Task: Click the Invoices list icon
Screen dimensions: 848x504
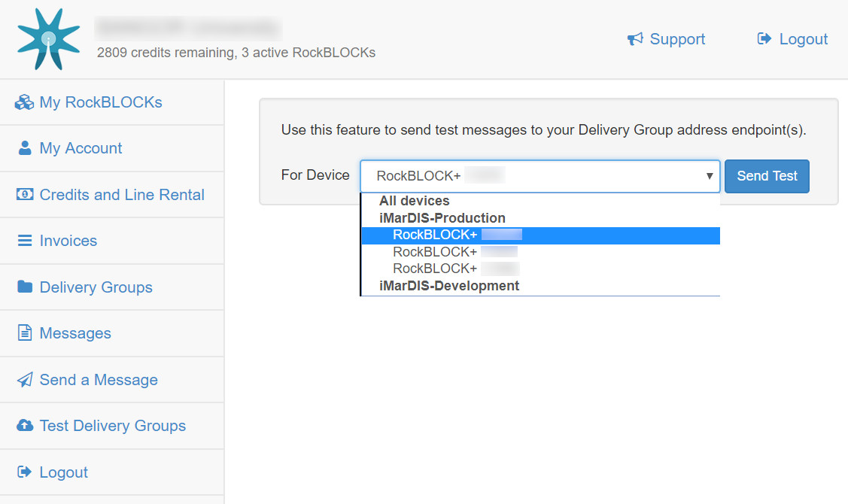Action: (25, 241)
